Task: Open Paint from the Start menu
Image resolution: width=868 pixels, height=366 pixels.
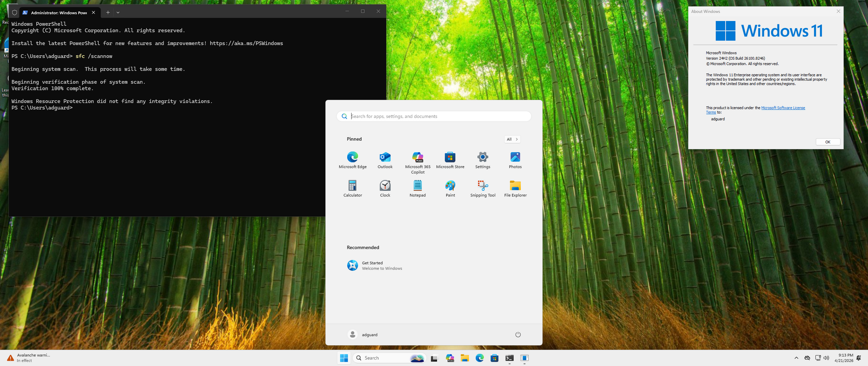Action: coord(450,186)
